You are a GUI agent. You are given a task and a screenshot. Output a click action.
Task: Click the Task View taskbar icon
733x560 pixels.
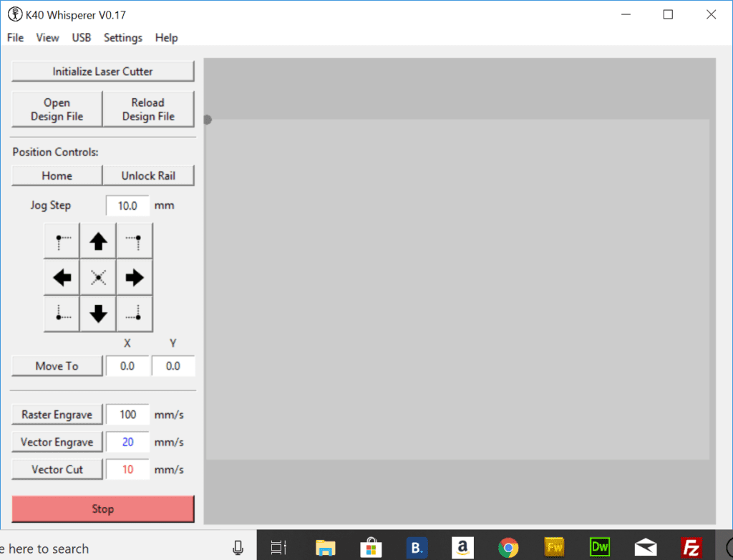tap(278, 547)
